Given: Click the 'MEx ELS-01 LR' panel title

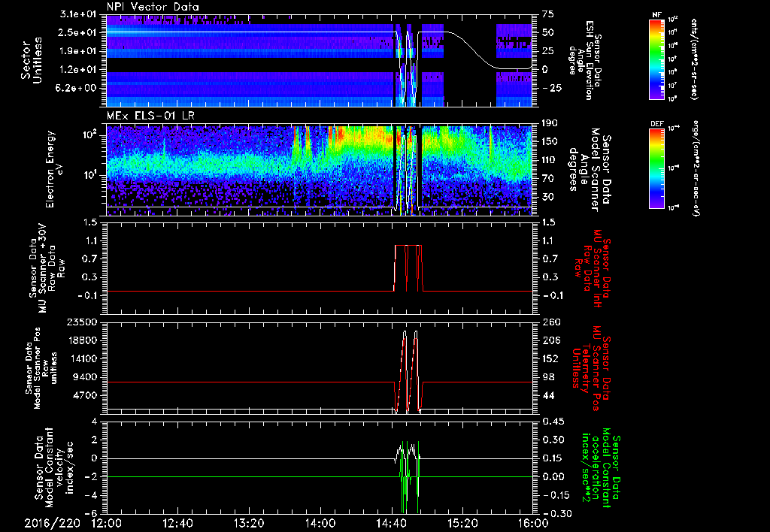Looking at the screenshot, I should coord(149,116).
